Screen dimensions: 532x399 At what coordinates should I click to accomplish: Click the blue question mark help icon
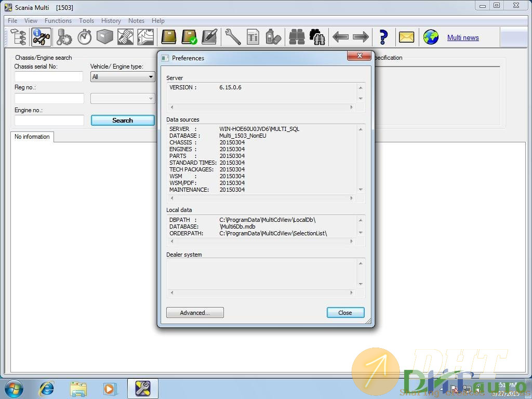pyautogui.click(x=383, y=37)
